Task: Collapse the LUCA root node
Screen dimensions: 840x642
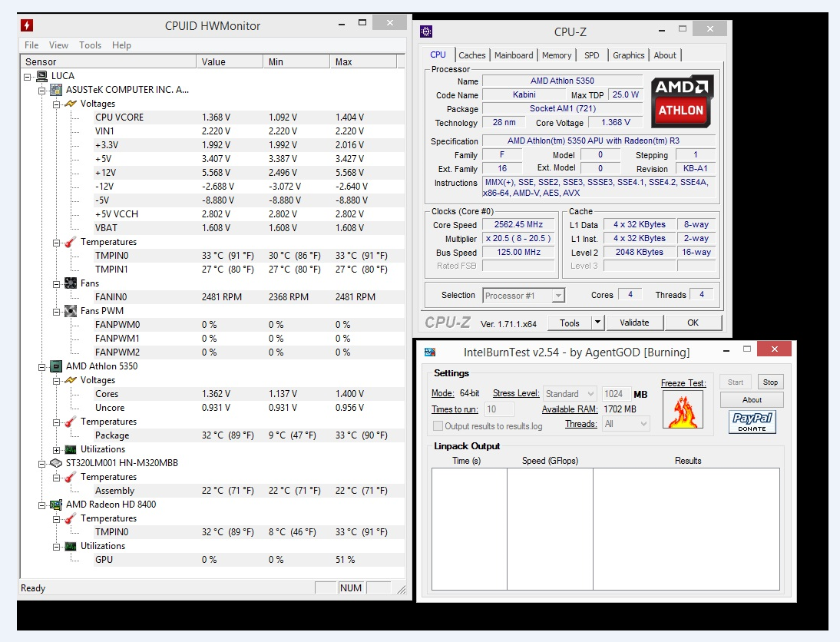Action: pyautogui.click(x=28, y=77)
